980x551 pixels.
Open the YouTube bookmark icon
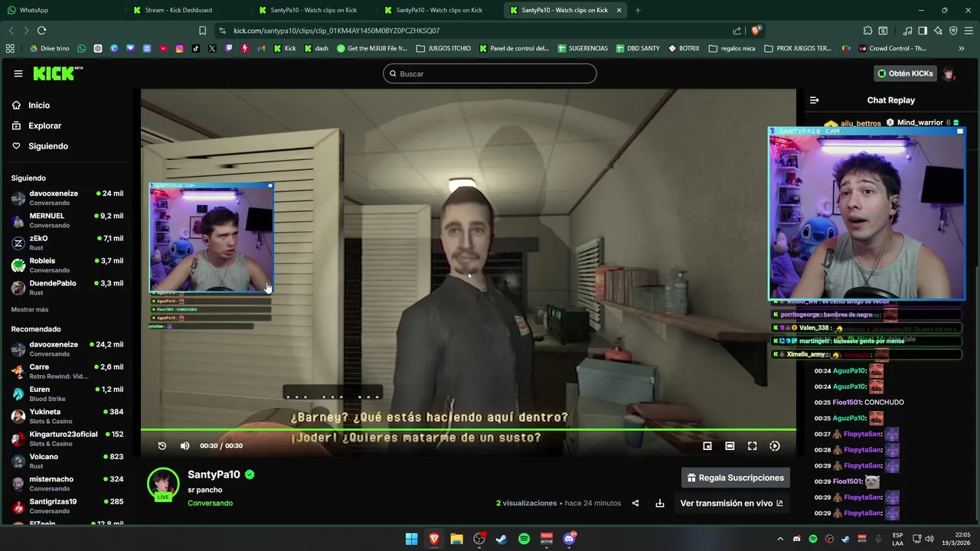[x=163, y=48]
